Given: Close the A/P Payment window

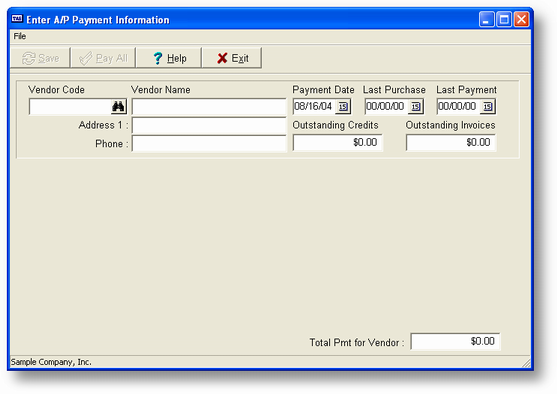Looking at the screenshot, I should point(521,19).
